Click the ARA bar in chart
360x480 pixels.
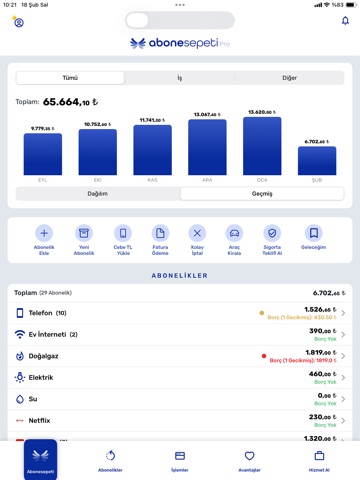coord(207,147)
